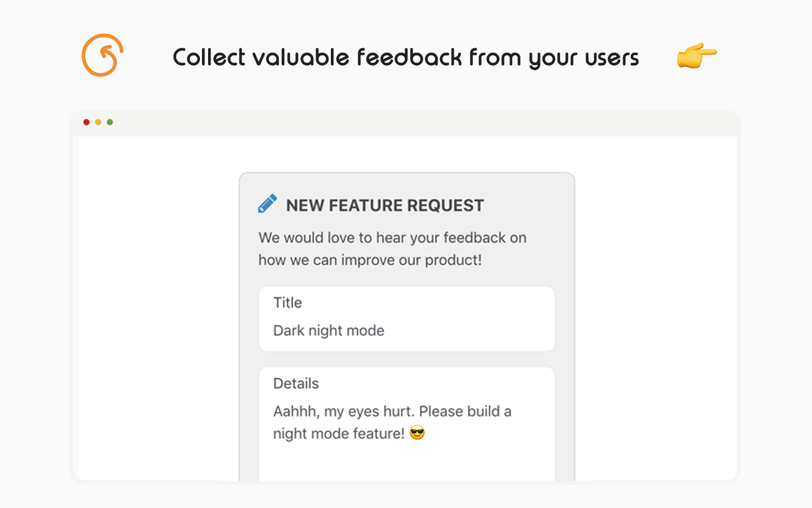The height and width of the screenshot is (508, 812).
Task: Click the Details field label
Action: click(x=296, y=384)
